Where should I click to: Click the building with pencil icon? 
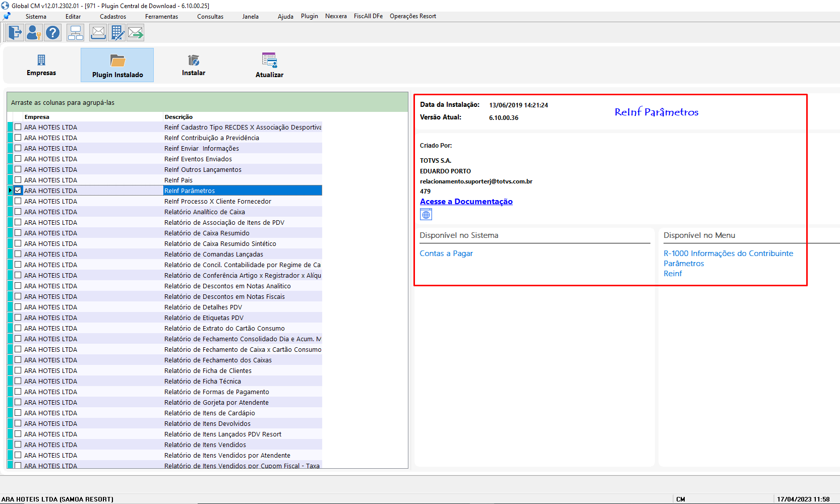pyautogui.click(x=117, y=33)
